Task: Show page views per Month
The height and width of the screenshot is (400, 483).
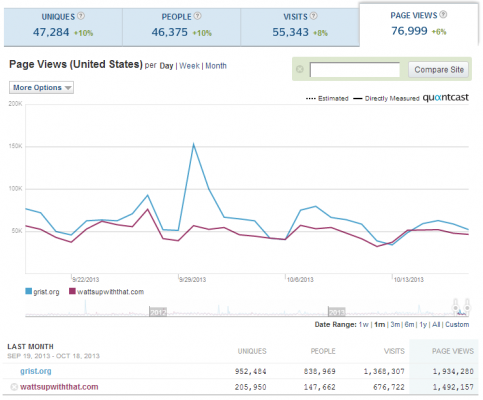Action: click(x=216, y=66)
